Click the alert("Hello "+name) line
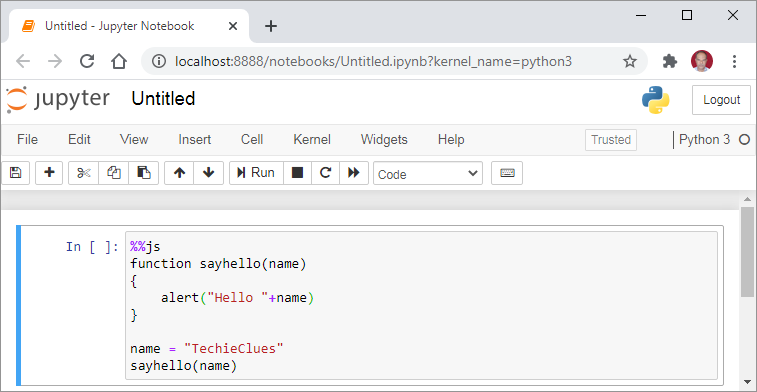The width and height of the screenshot is (757, 392). click(238, 298)
